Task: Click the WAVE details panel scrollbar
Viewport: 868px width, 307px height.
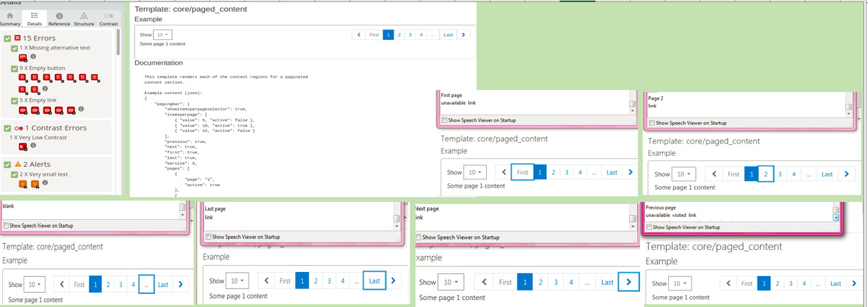Action: pos(118,41)
